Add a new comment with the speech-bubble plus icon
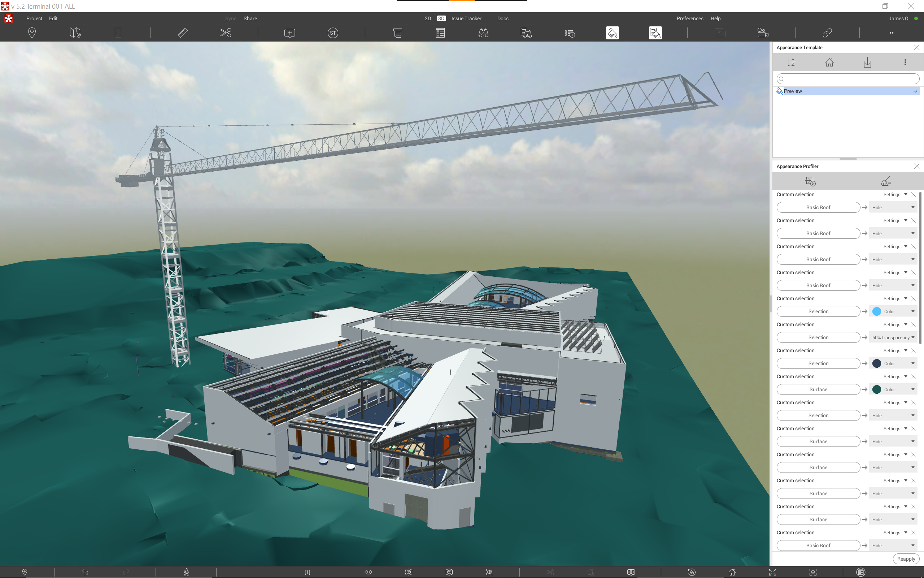 [x=290, y=33]
